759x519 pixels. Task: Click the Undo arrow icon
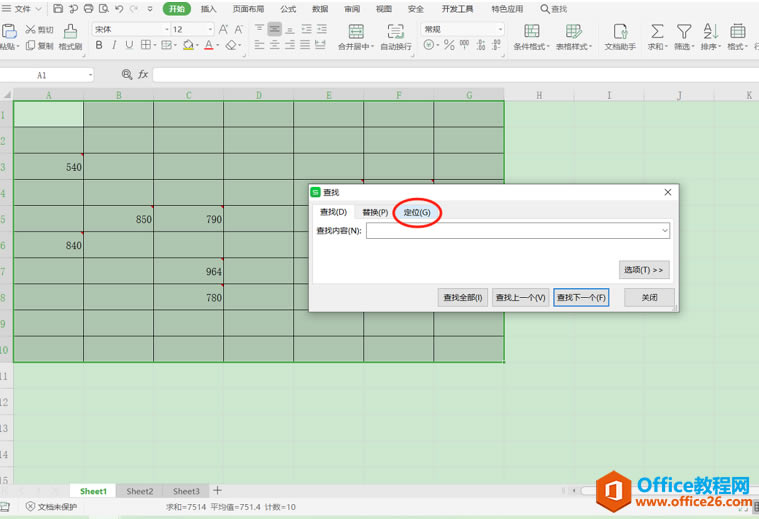click(119, 8)
